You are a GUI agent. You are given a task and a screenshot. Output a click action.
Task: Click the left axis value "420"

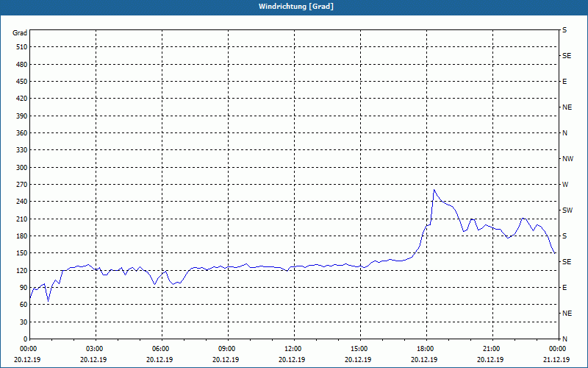pos(22,99)
